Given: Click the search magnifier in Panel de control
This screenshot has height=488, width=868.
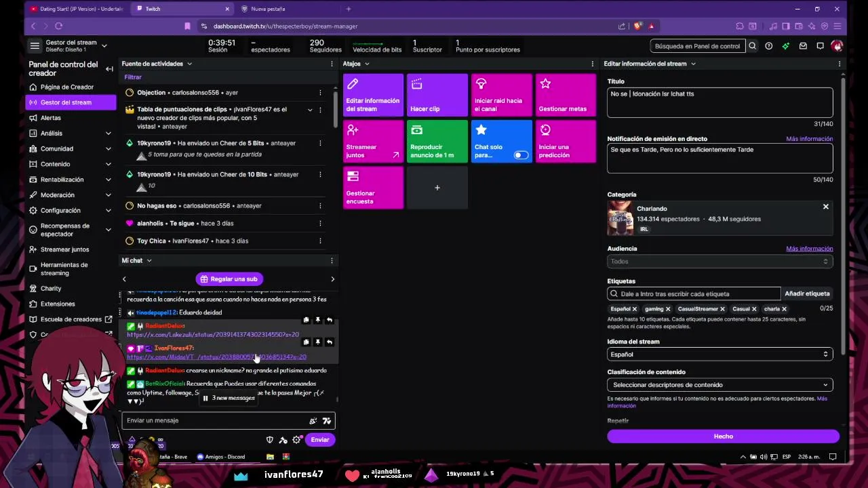Looking at the screenshot, I should pyautogui.click(x=752, y=46).
